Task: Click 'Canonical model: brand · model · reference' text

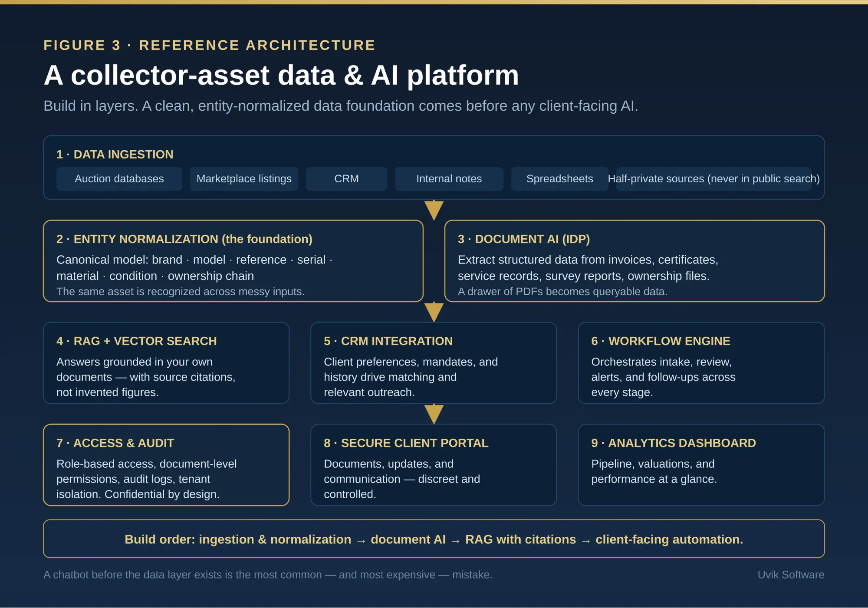Action: pos(194,268)
